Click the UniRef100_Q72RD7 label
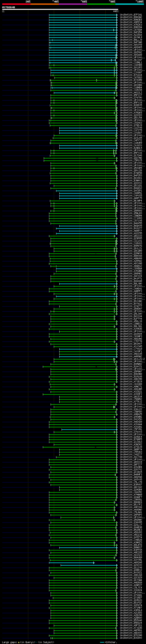The height and width of the screenshot is (644, 146). (x=131, y=598)
